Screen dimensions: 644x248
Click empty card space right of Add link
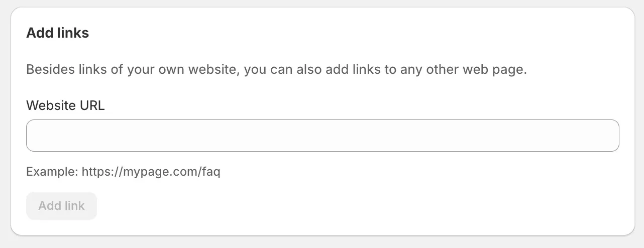[352, 206]
